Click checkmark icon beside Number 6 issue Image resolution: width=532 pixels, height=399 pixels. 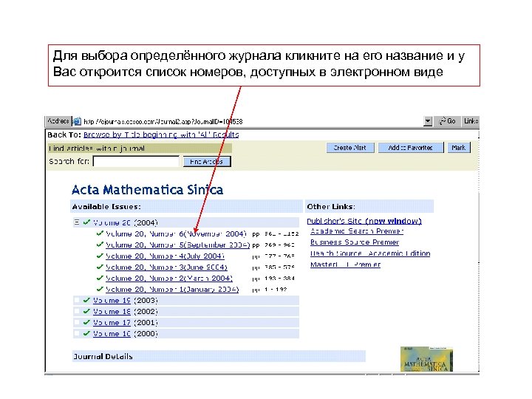(100, 233)
